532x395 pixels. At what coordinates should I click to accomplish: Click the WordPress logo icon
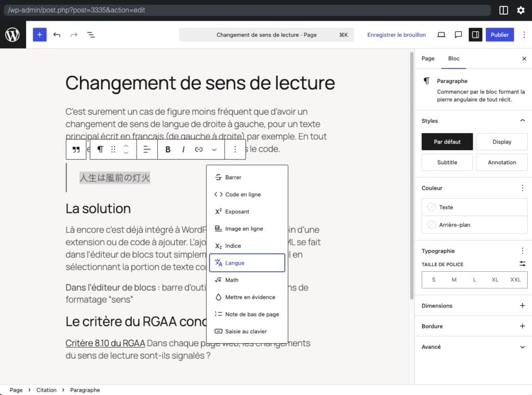coord(12,35)
